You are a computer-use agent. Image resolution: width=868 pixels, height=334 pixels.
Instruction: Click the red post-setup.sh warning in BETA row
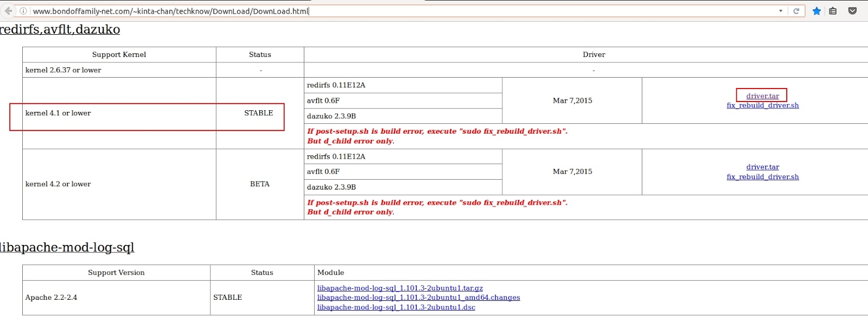[437, 207]
